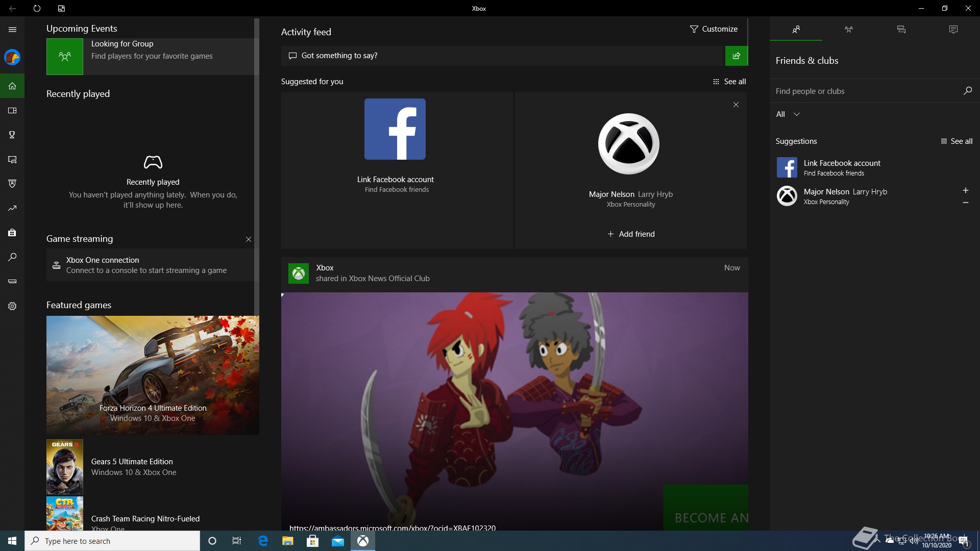
Task: Click the Facebook logo suggestion card
Action: 395,129
